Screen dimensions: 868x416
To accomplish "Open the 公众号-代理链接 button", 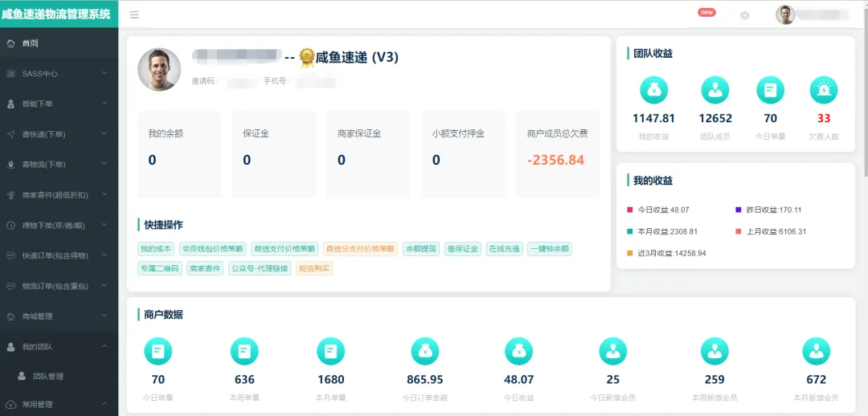I will pyautogui.click(x=260, y=268).
